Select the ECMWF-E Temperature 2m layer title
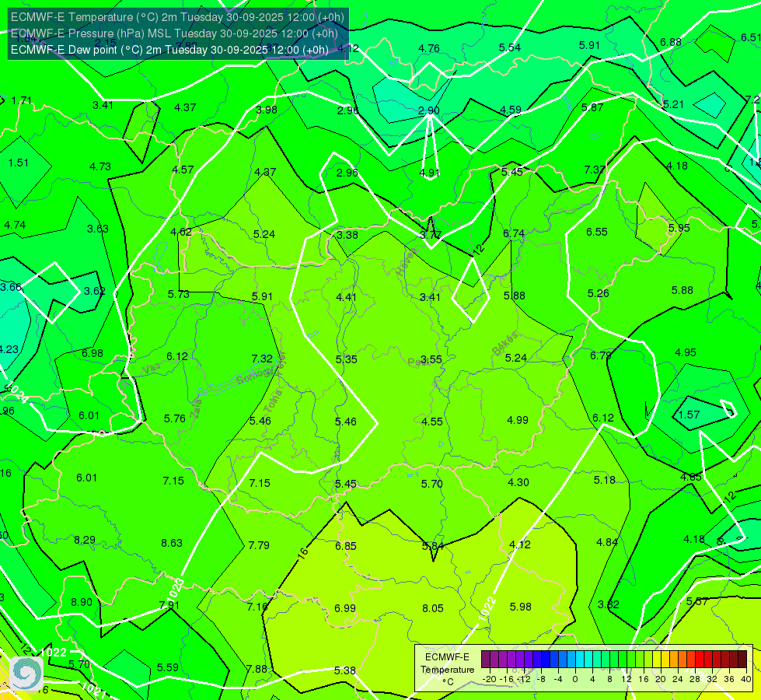 coord(177,17)
